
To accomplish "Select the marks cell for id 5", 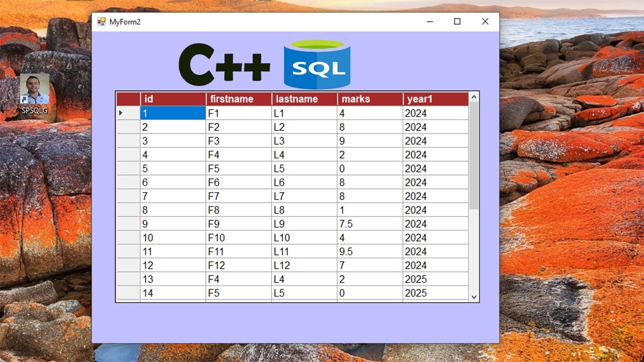I will pyautogui.click(x=370, y=168).
